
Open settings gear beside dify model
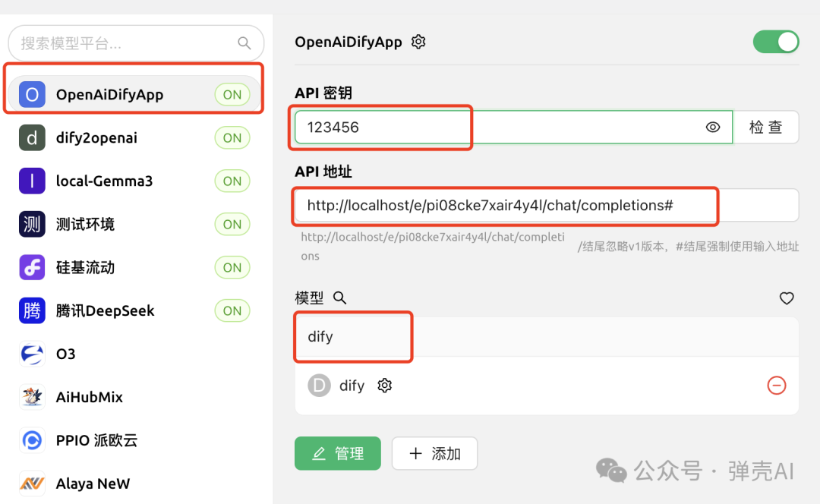[x=385, y=386]
